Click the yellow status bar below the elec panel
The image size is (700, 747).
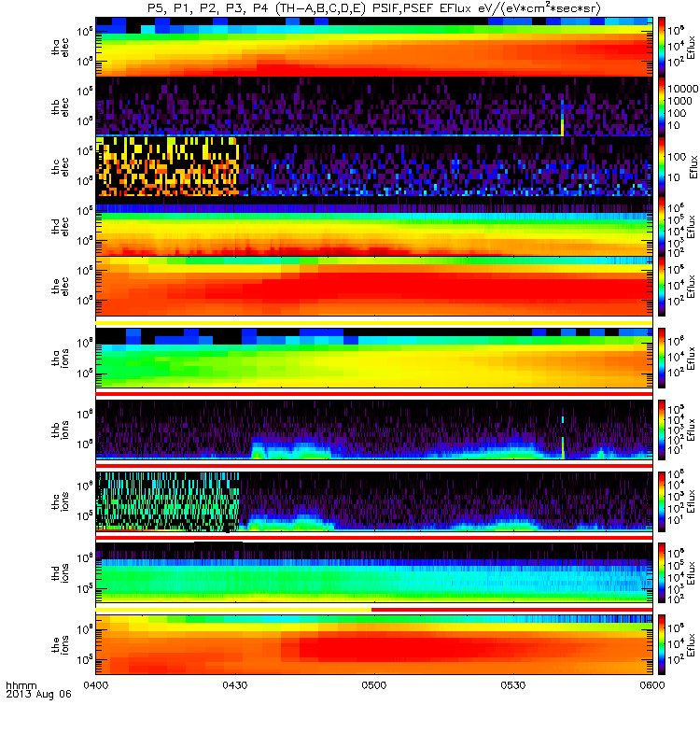tap(374, 322)
